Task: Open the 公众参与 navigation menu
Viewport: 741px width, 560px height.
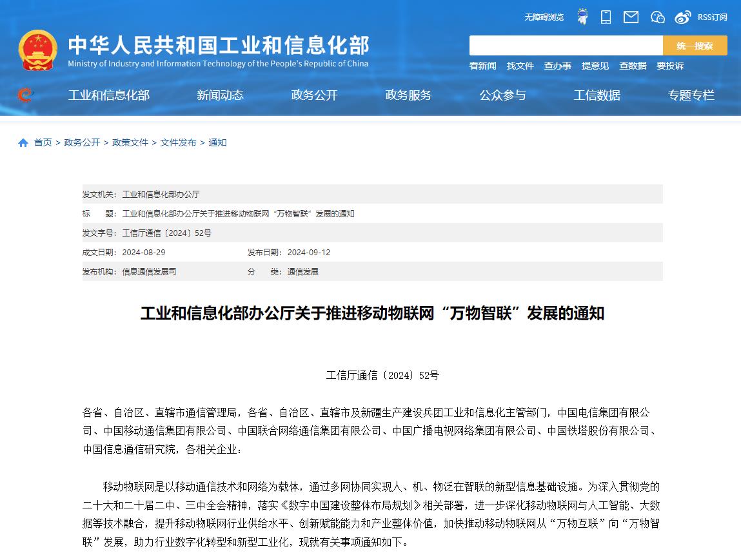Action: coord(502,95)
